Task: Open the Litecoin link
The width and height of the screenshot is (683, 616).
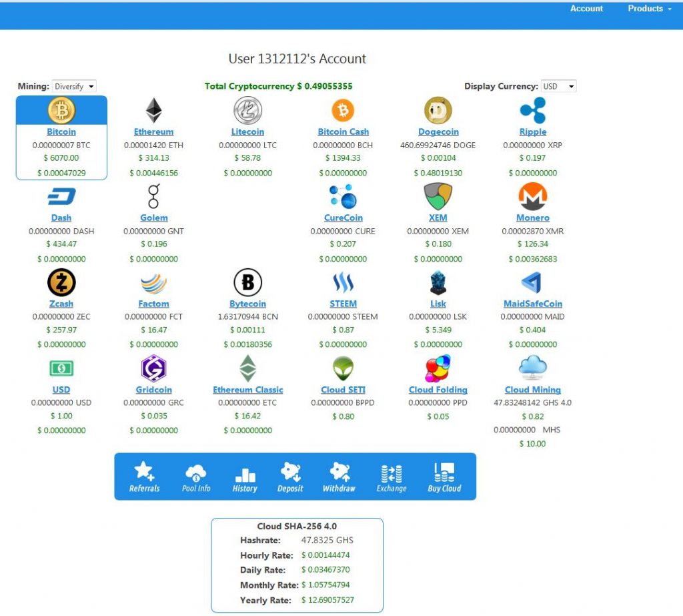Action: coord(248,131)
